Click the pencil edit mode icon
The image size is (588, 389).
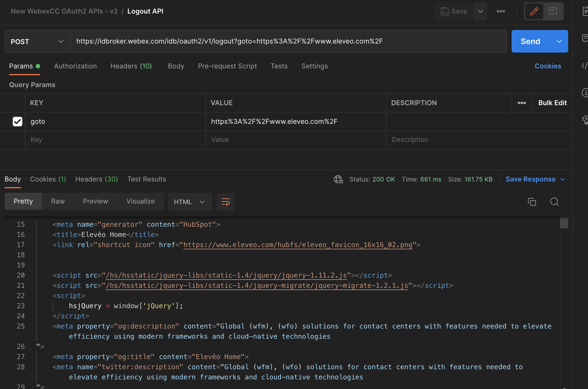click(x=534, y=11)
